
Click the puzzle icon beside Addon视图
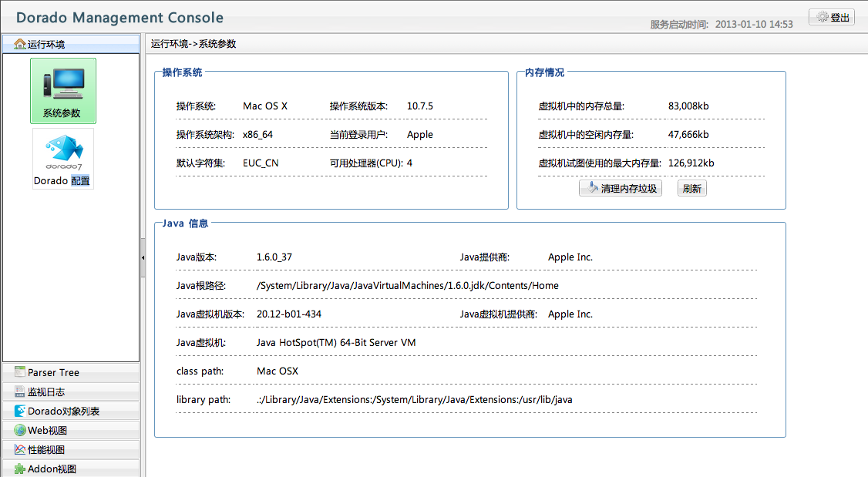pyautogui.click(x=20, y=469)
